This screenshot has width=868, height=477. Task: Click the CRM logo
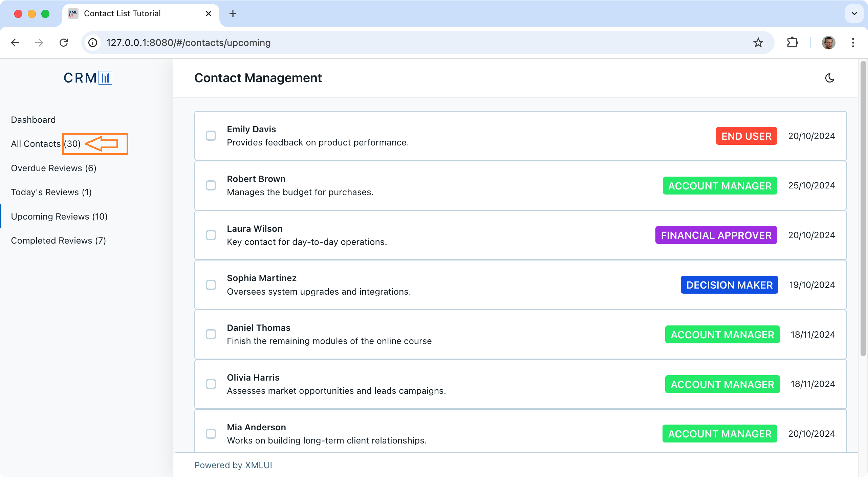(x=88, y=78)
